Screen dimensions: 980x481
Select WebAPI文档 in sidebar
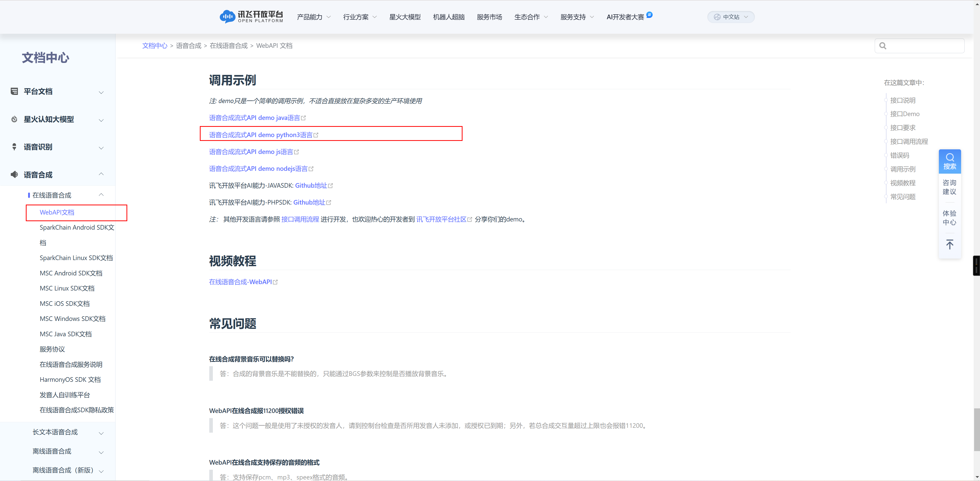[x=57, y=212]
